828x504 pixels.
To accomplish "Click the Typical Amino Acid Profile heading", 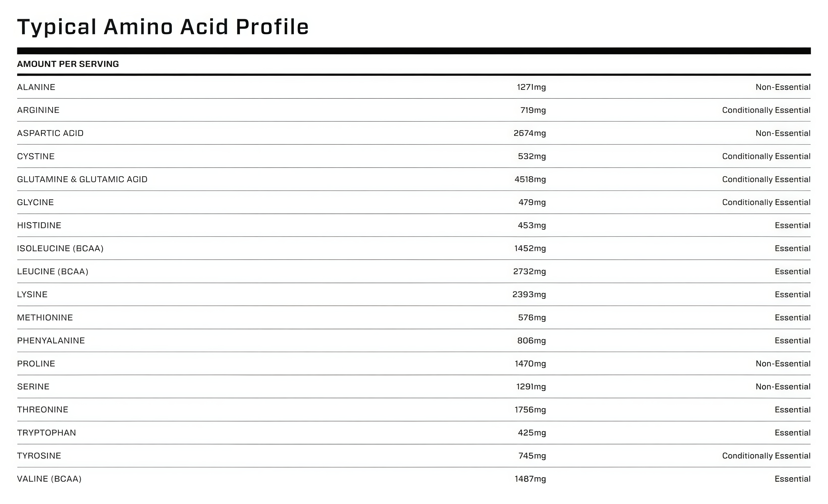I will tap(163, 27).
